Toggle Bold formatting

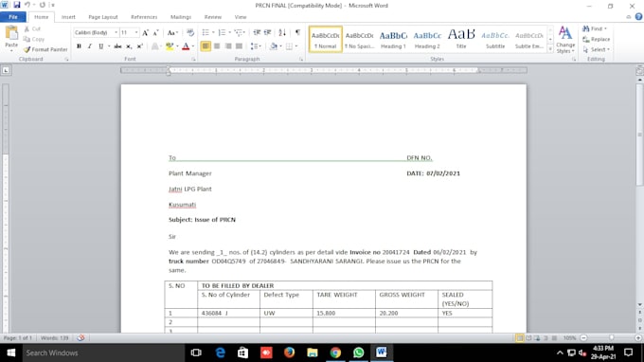(79, 46)
